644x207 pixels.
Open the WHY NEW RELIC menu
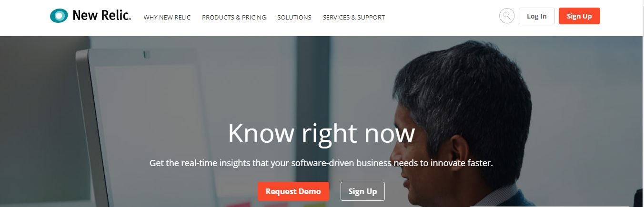[x=167, y=17]
